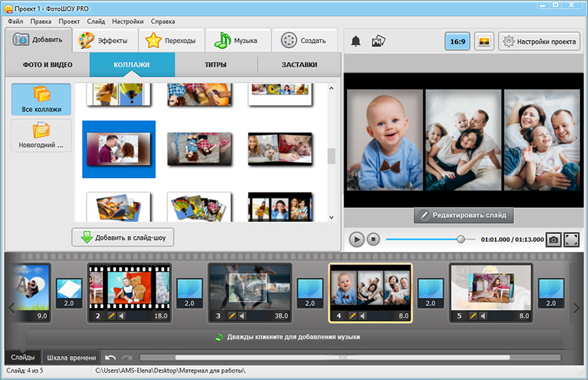Stop the slideshow preview playback

(373, 239)
